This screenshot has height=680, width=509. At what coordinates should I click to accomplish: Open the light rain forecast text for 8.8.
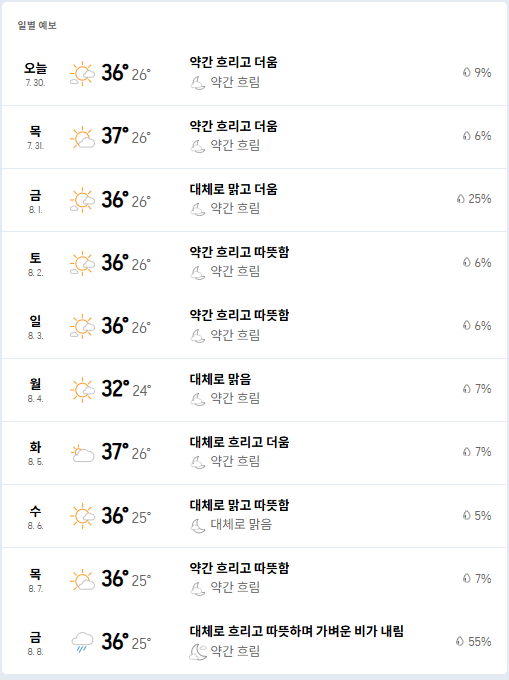pos(296,631)
